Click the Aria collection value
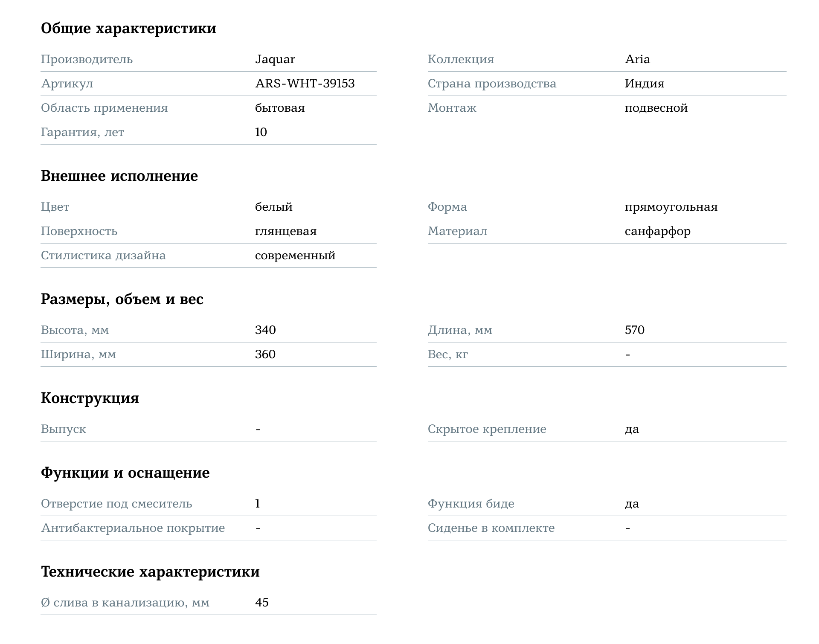 [x=637, y=59]
